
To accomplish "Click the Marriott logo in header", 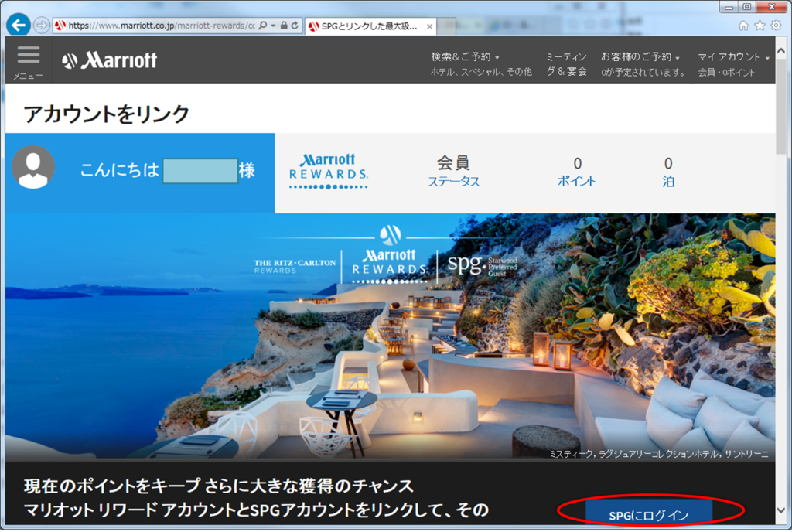I will click(x=110, y=60).
